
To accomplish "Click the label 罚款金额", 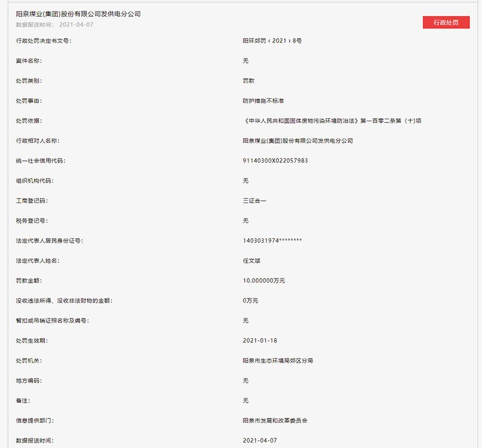I will [x=29, y=280].
